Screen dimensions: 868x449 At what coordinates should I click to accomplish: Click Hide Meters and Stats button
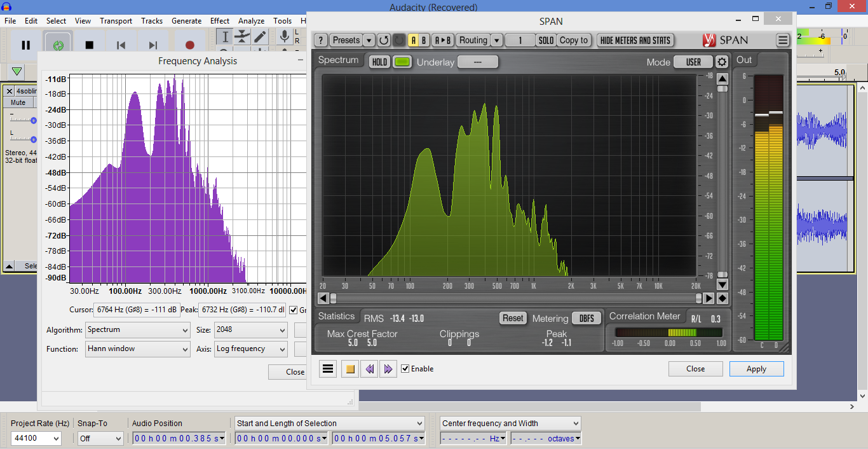point(635,40)
